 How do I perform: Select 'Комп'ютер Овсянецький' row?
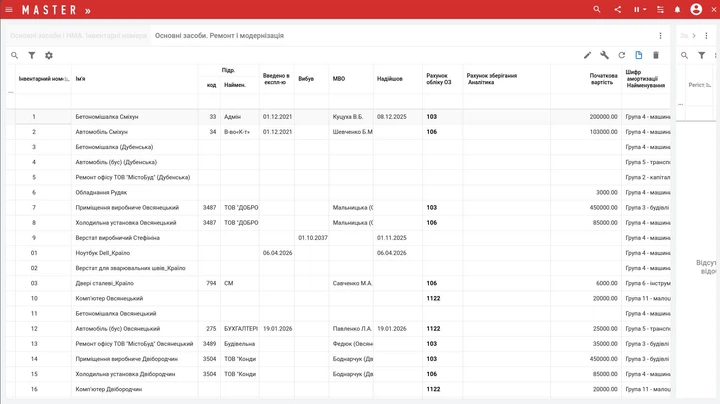[x=338, y=298]
